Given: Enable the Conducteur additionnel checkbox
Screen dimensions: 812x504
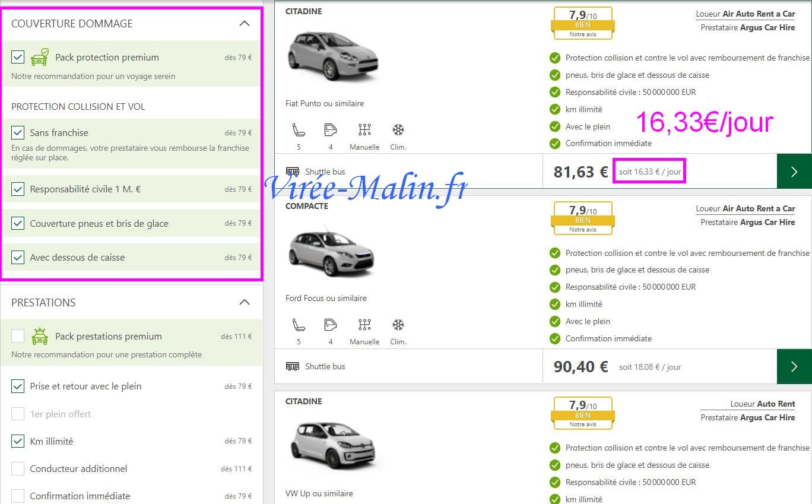Looking at the screenshot, I should (x=18, y=468).
